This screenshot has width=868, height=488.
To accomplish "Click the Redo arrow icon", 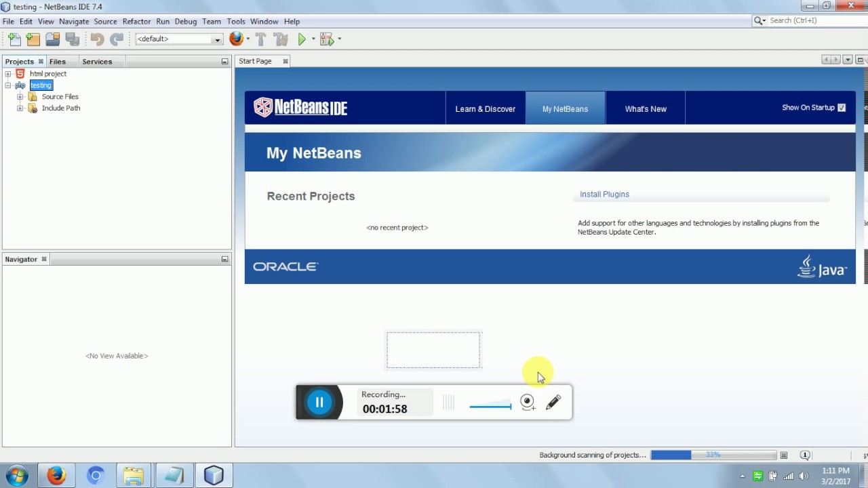I will (x=117, y=39).
